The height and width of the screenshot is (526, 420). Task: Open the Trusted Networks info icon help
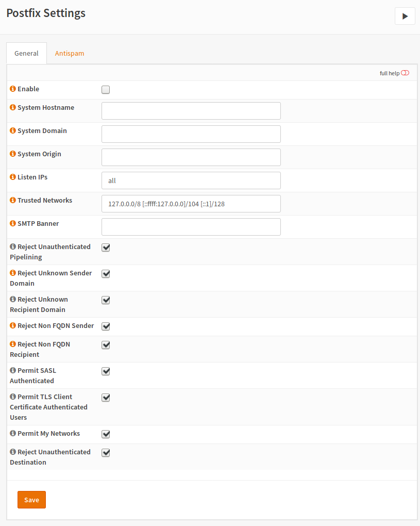click(x=13, y=201)
